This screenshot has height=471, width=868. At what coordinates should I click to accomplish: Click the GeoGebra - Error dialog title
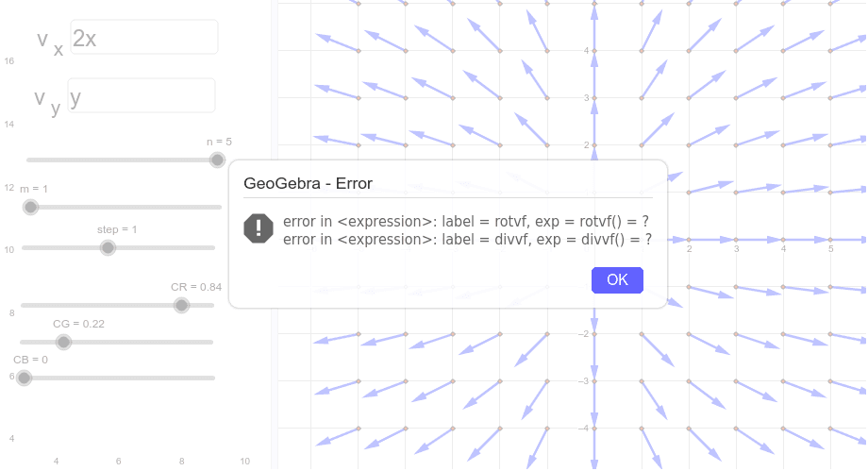click(x=308, y=183)
